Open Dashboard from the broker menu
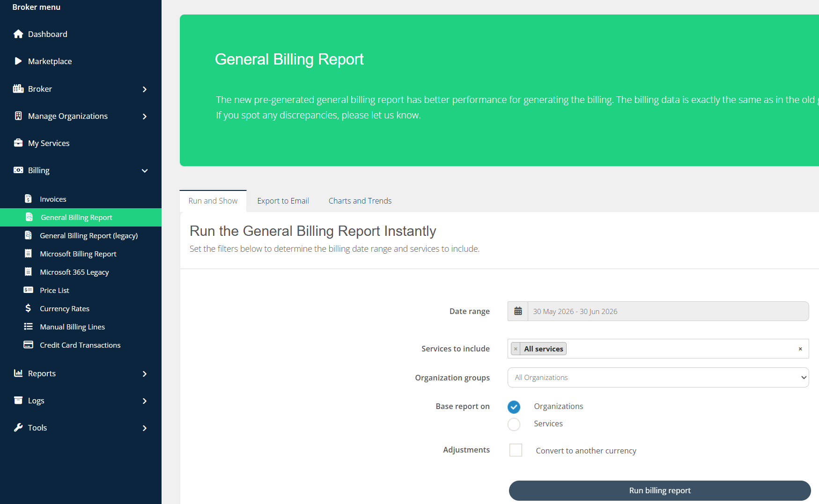819x504 pixels. point(48,34)
